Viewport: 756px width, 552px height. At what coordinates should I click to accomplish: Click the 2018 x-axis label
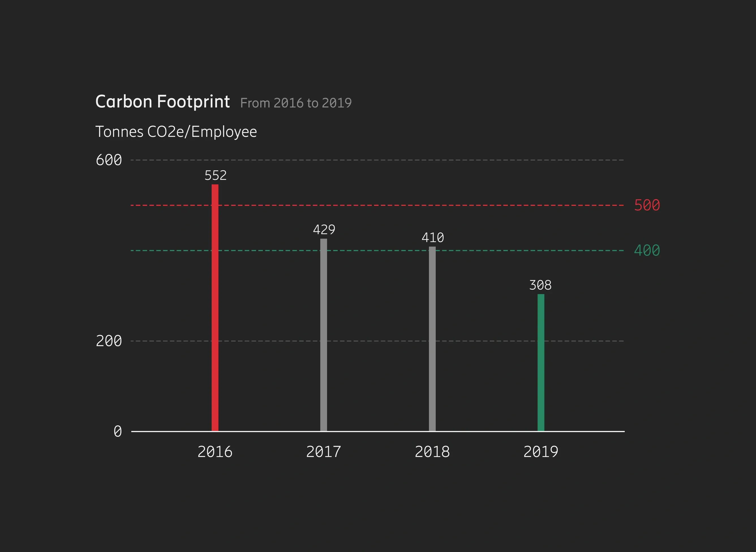[x=432, y=452]
